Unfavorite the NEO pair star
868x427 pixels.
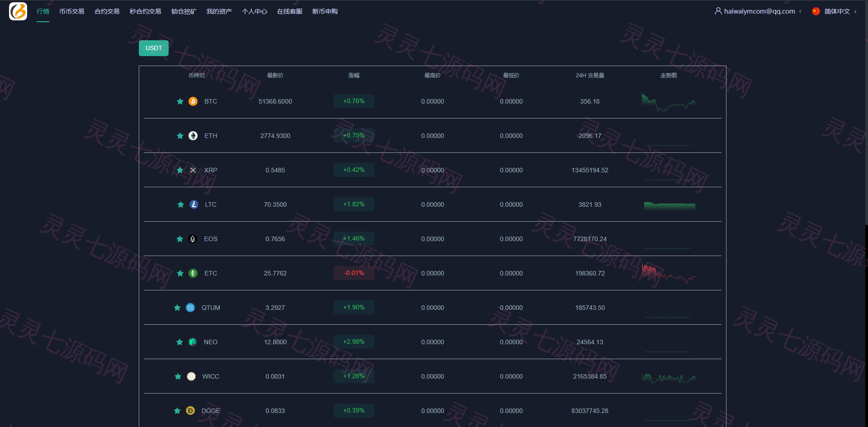pos(179,342)
